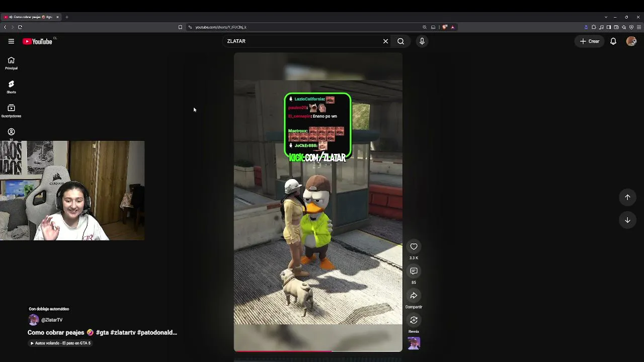The image size is (644, 362).
Task: Click the Con doblaje automático label
Action: tap(49, 309)
